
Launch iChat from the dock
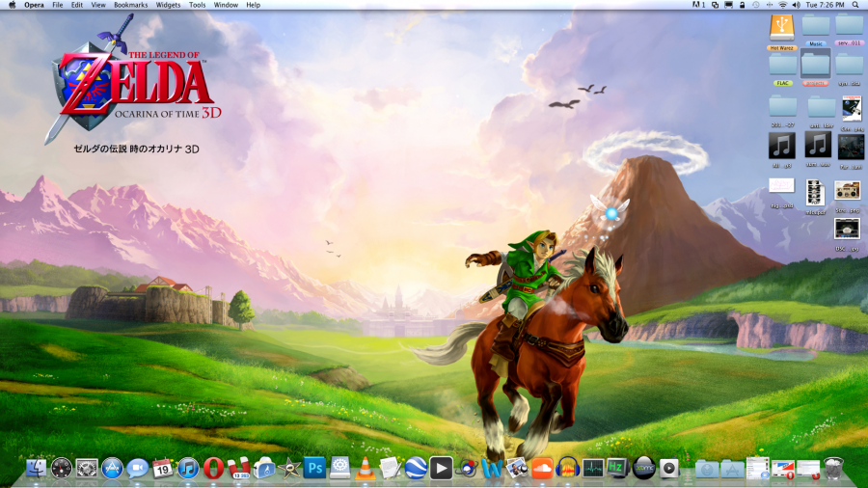pos(137,469)
